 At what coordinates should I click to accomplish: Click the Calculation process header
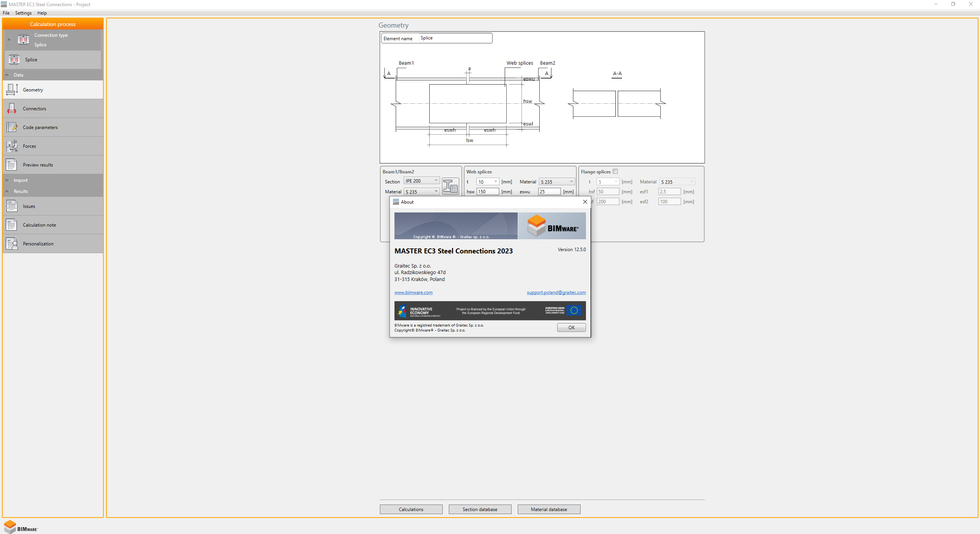click(53, 24)
